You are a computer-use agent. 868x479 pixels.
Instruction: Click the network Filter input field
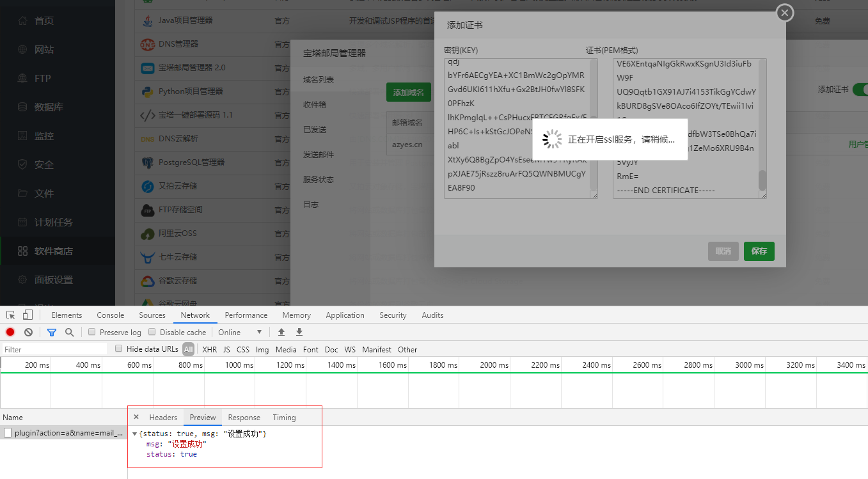point(54,349)
